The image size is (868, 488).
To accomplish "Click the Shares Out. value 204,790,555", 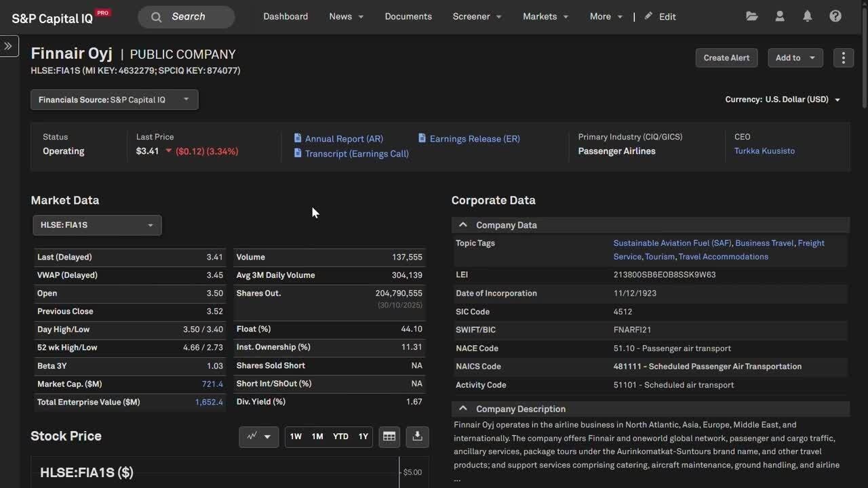I will click(399, 293).
